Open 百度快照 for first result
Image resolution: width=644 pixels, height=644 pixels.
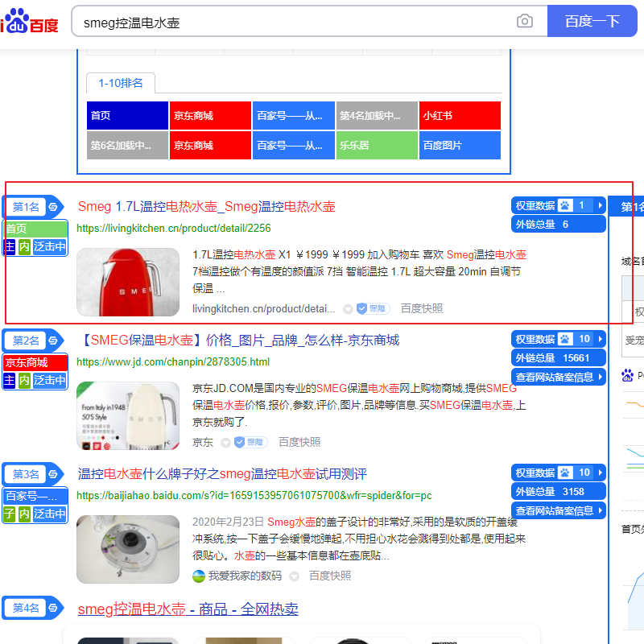[x=422, y=308]
